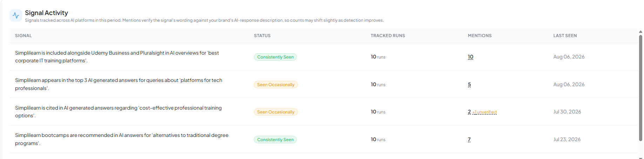Open mentions count 10 for Udemy Business signal

pyautogui.click(x=470, y=57)
